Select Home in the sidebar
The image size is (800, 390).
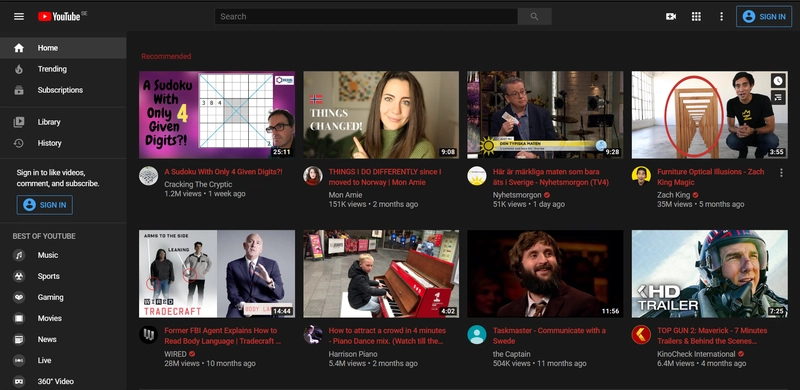(x=63, y=48)
